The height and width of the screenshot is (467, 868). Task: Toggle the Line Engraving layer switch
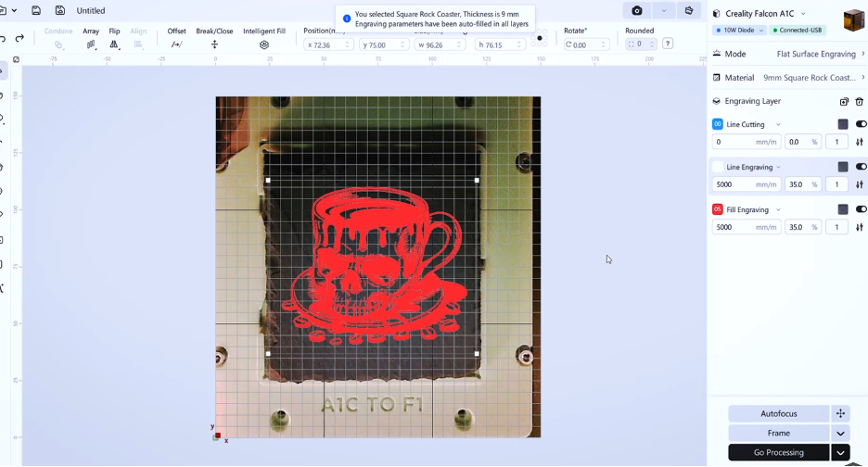tap(861, 167)
